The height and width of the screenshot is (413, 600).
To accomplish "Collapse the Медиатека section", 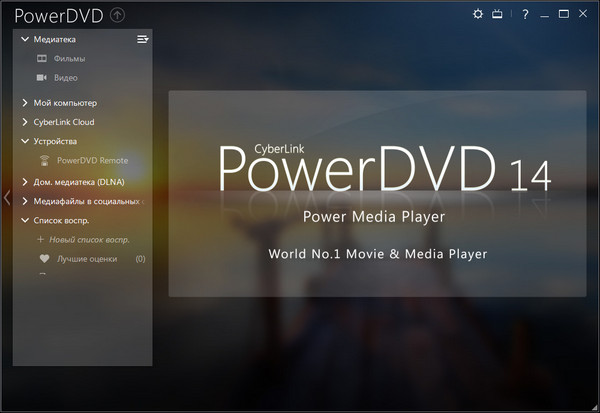I will click(25, 39).
